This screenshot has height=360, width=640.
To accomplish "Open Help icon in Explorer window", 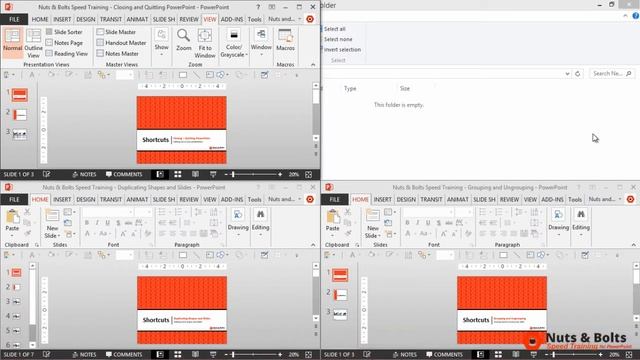I will pos(636,16).
